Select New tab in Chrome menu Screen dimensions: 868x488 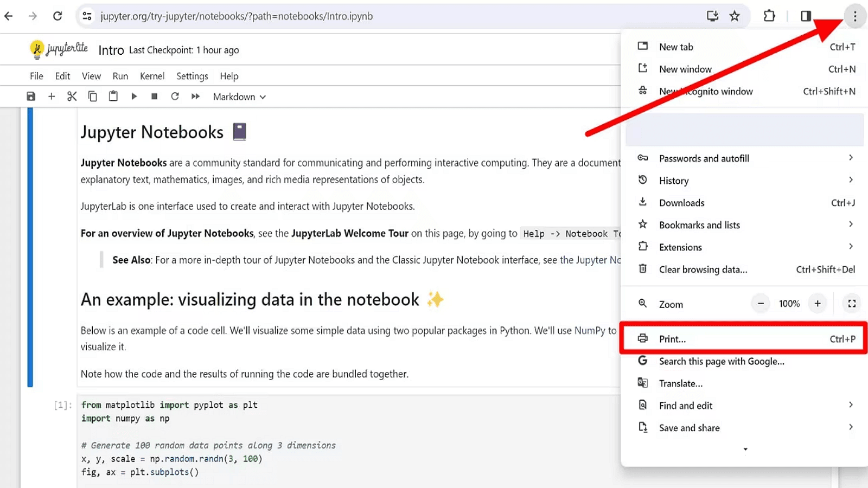tap(744, 47)
